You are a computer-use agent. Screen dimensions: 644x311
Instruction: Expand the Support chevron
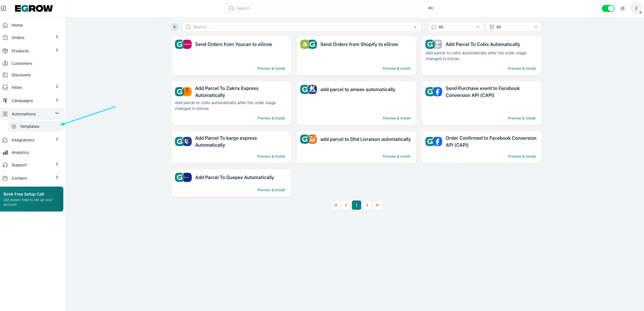click(57, 164)
